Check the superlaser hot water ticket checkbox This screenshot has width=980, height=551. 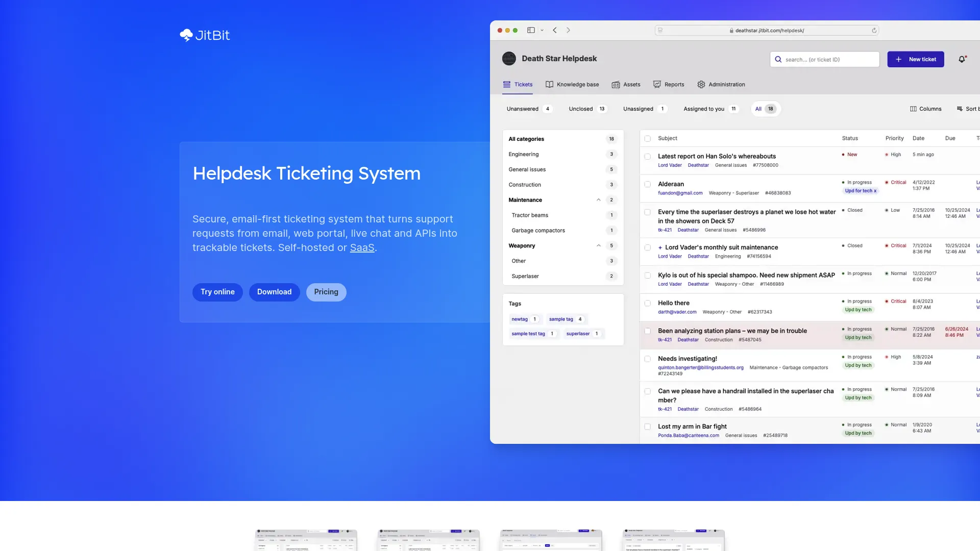point(648,212)
